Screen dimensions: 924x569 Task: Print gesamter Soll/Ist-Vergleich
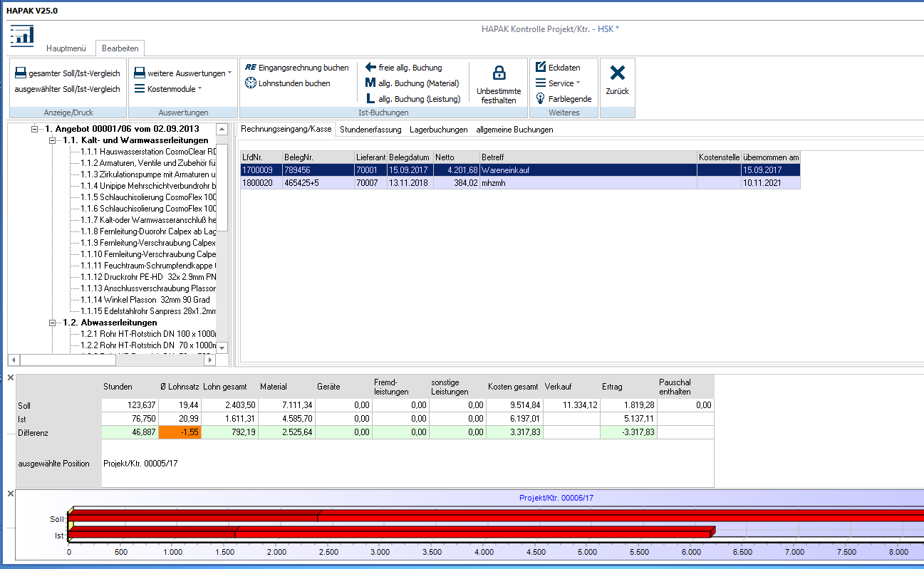click(68, 73)
